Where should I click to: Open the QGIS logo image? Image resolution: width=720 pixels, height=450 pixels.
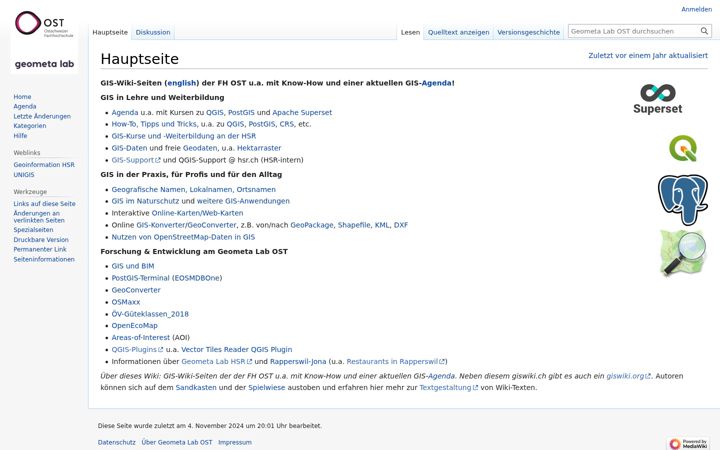pyautogui.click(x=683, y=148)
